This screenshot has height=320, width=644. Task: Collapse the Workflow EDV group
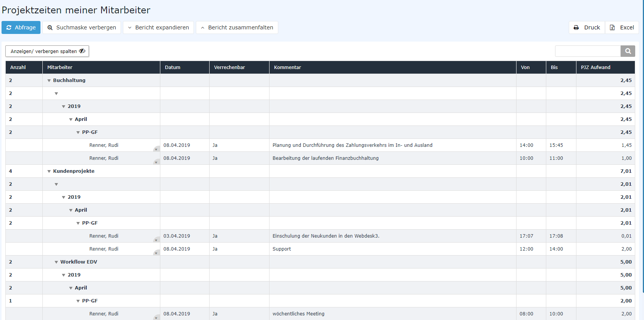(x=56, y=262)
